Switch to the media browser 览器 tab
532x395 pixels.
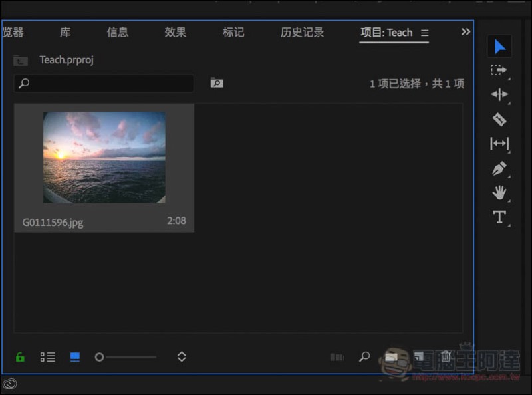click(x=13, y=32)
